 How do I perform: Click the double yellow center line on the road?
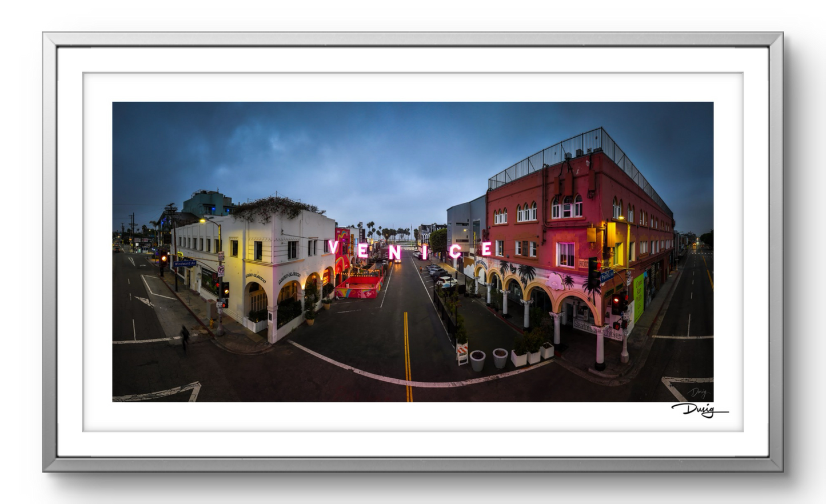pyautogui.click(x=408, y=354)
